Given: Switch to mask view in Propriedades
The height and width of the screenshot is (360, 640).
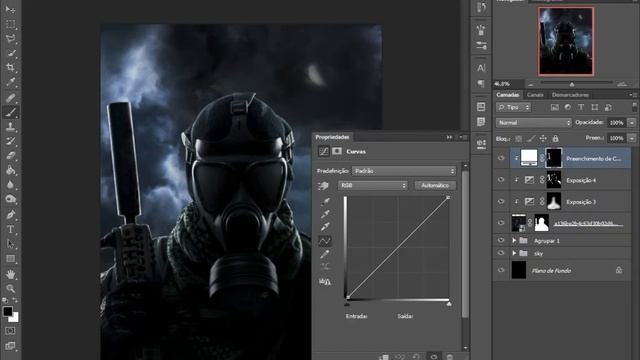Looking at the screenshot, I should 337,151.
